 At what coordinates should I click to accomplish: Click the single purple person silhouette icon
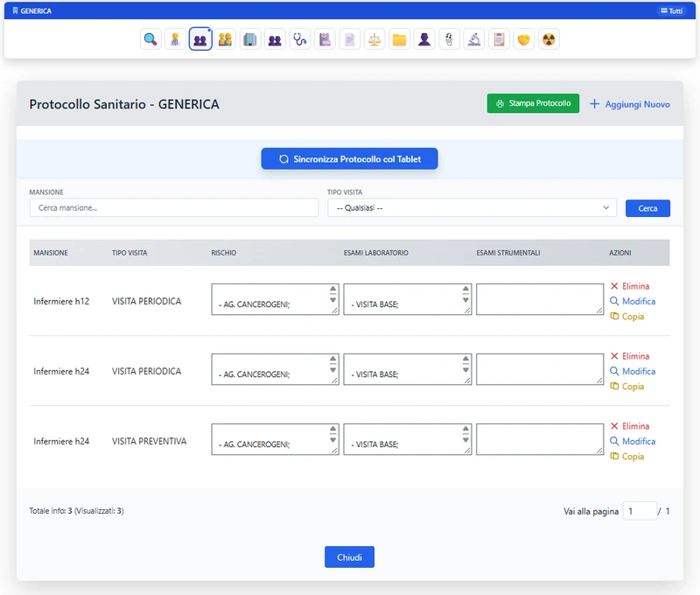(424, 39)
